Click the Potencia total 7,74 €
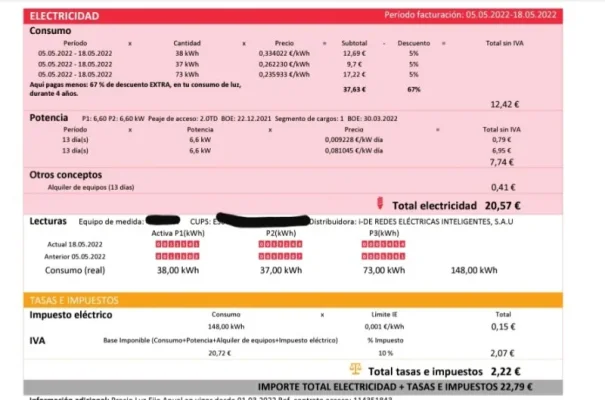This screenshot has width=605, height=400. [502, 162]
